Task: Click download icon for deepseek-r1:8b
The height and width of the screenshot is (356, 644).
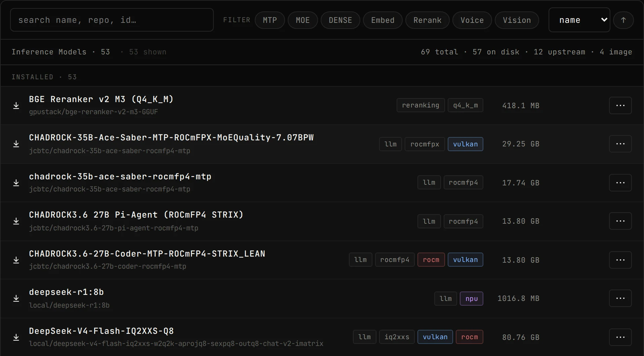Action: [16, 298]
